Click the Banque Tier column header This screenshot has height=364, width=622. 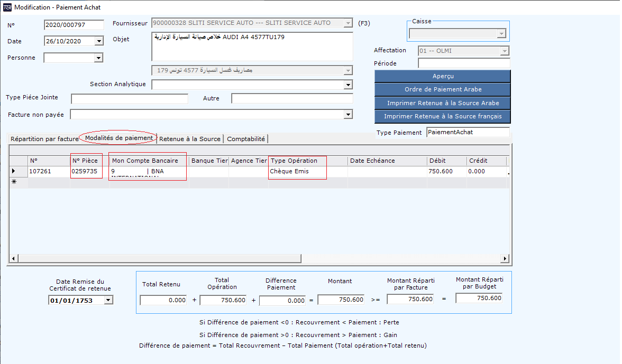(209, 161)
